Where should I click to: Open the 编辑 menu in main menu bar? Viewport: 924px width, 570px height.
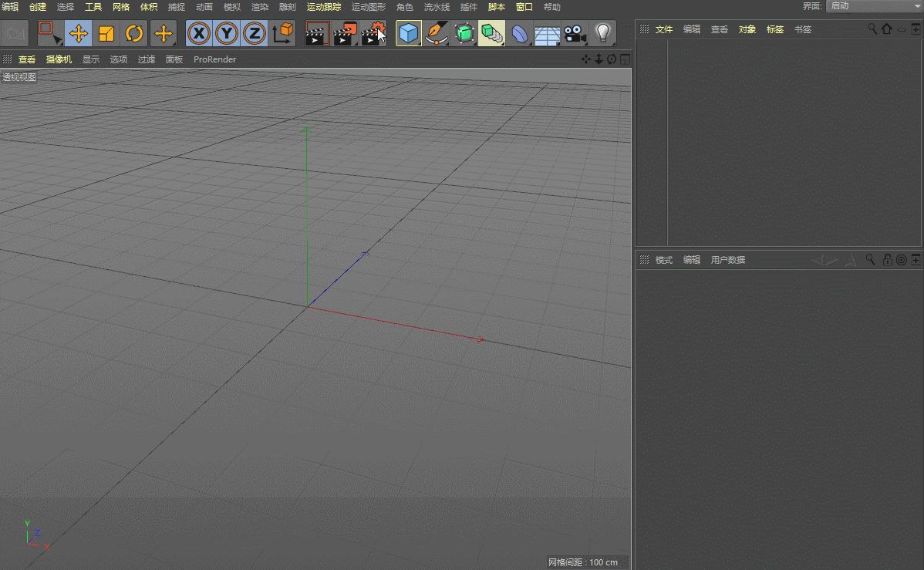10,7
